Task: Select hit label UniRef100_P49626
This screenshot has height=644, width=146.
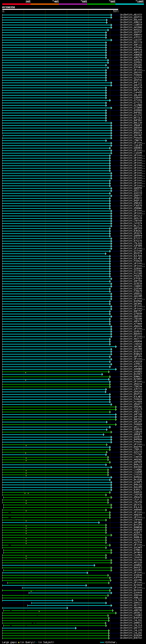Action: tap(131, 399)
